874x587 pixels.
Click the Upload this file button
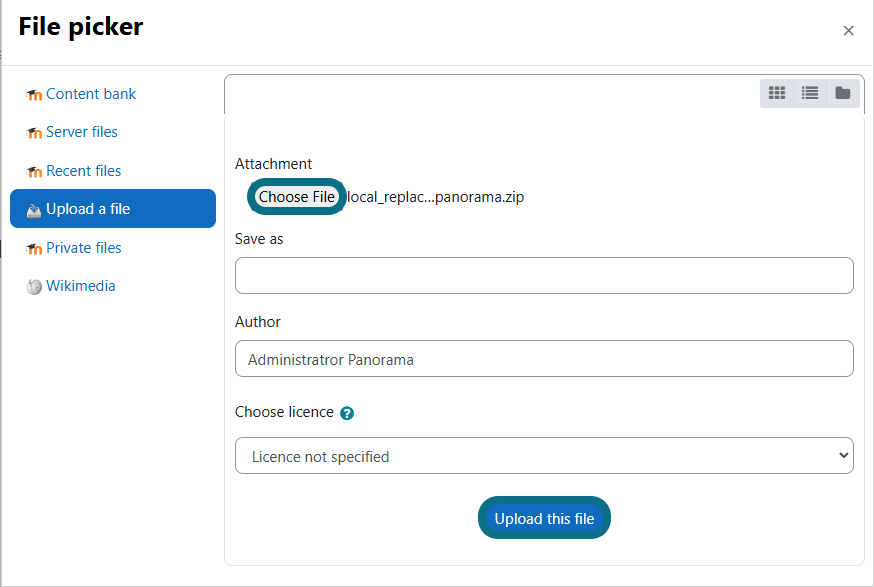pos(544,518)
